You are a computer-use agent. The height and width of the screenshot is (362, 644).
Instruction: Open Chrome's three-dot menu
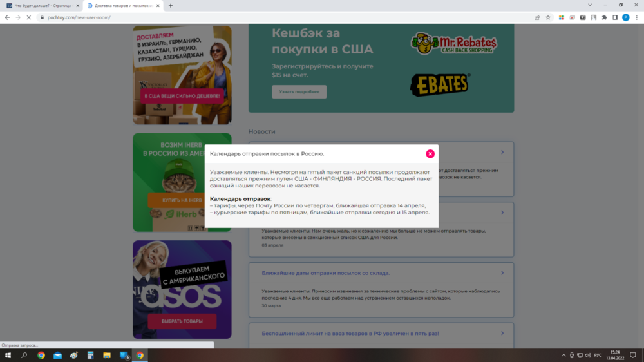(636, 17)
